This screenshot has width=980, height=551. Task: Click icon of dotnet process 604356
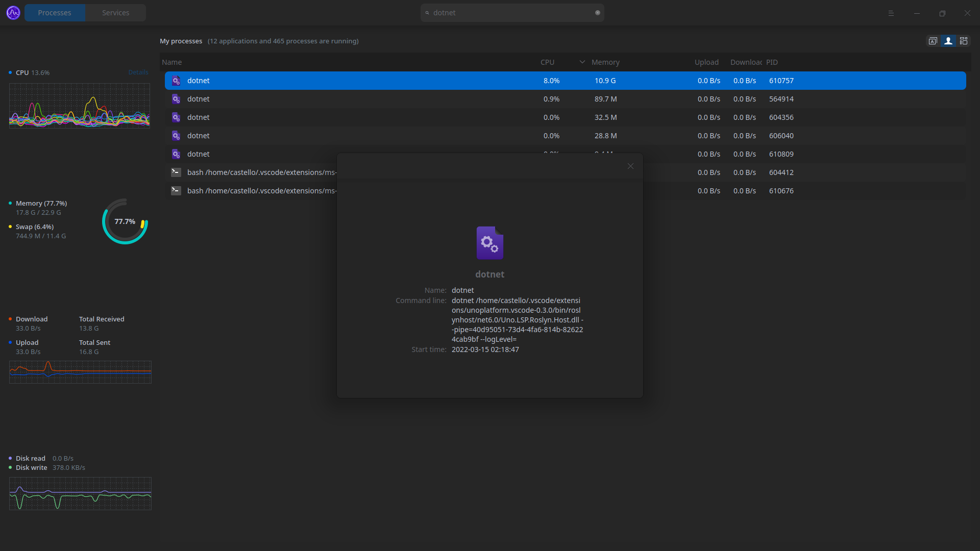[176, 117]
